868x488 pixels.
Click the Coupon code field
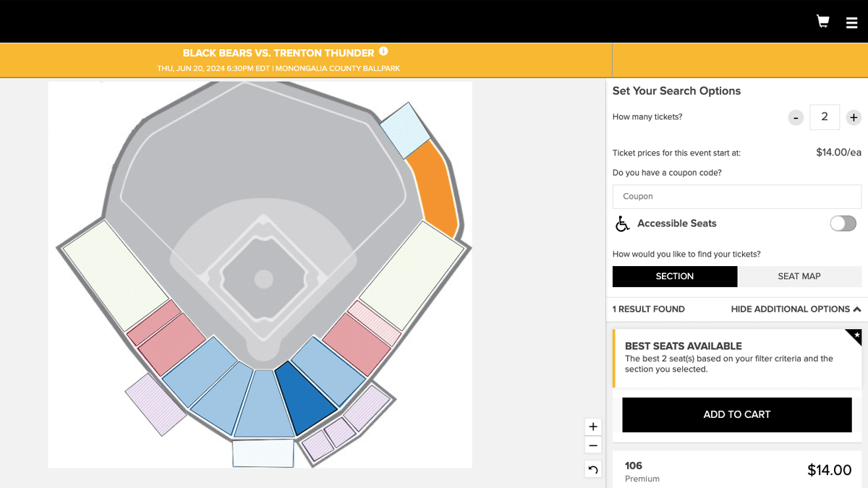tap(736, 197)
